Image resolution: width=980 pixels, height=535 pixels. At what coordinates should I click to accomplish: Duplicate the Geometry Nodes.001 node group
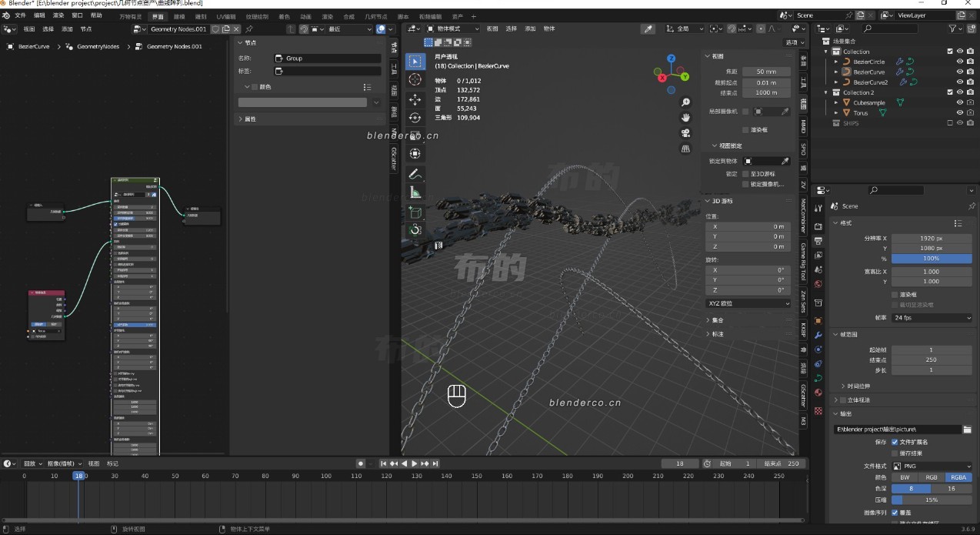pos(226,28)
